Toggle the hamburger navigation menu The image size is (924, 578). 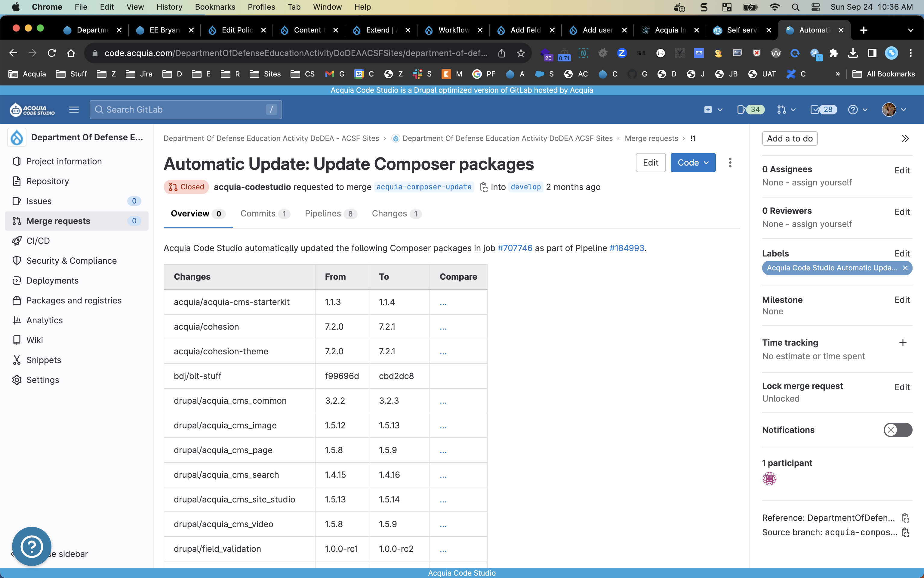74,110
